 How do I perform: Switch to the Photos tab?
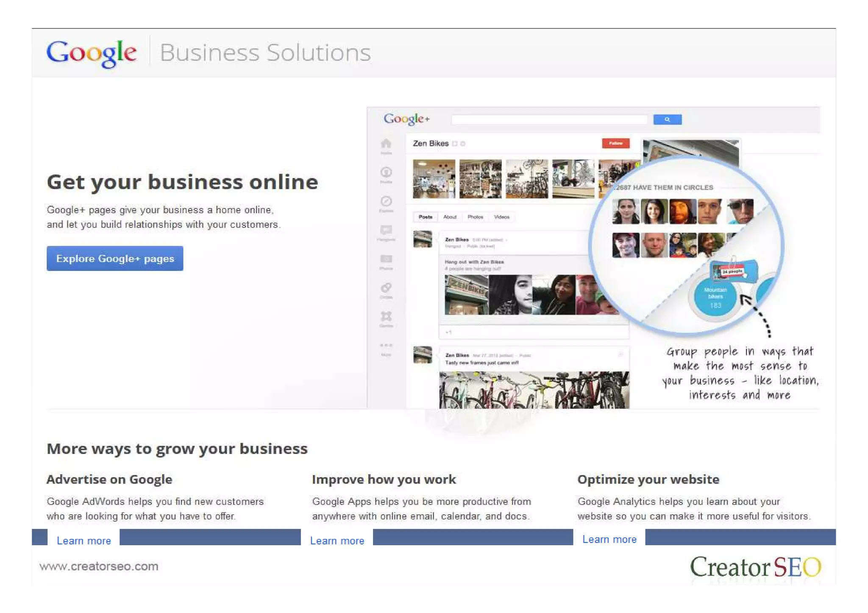pyautogui.click(x=475, y=217)
